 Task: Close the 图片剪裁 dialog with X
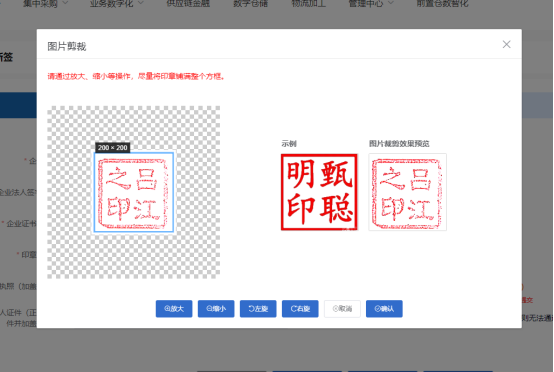click(x=506, y=44)
